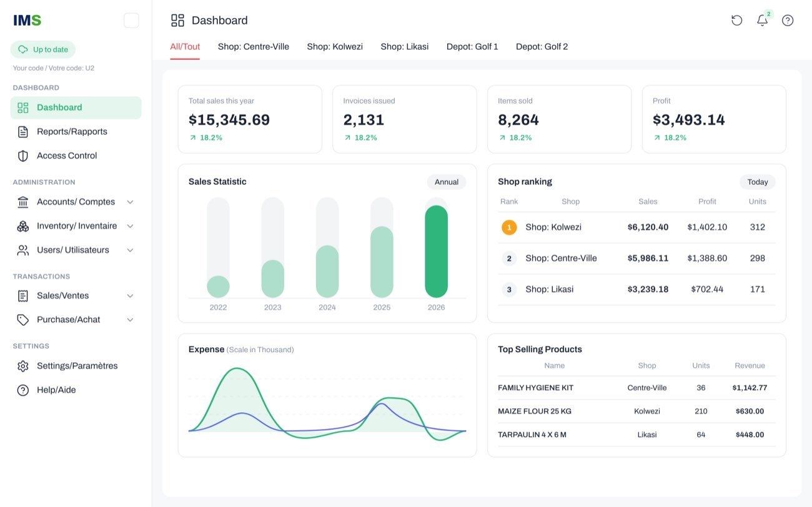Select the All/Tout tab
812x507 pixels.
185,47
